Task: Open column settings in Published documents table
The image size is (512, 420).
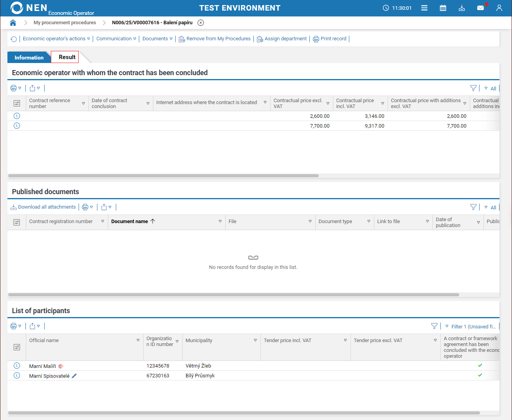Action: coord(17,222)
